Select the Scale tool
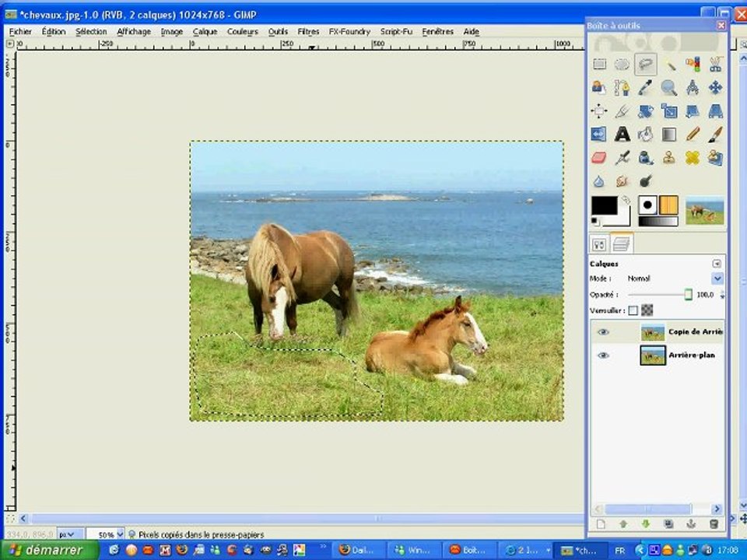The image size is (747, 560). tap(669, 111)
